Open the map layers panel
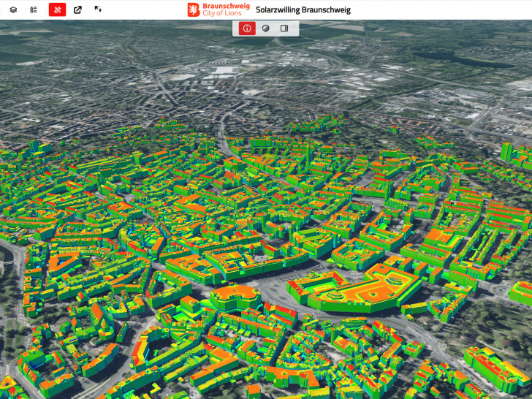532x399 pixels. [13, 9]
